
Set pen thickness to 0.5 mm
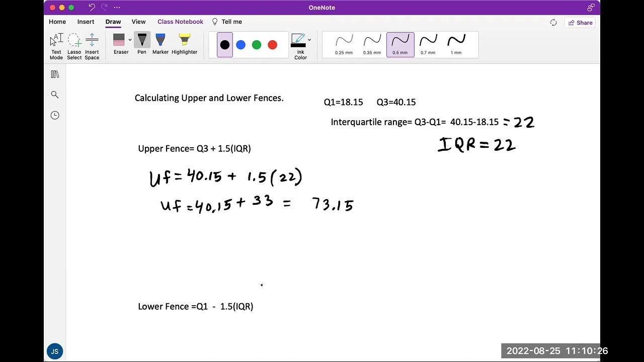pos(400,45)
